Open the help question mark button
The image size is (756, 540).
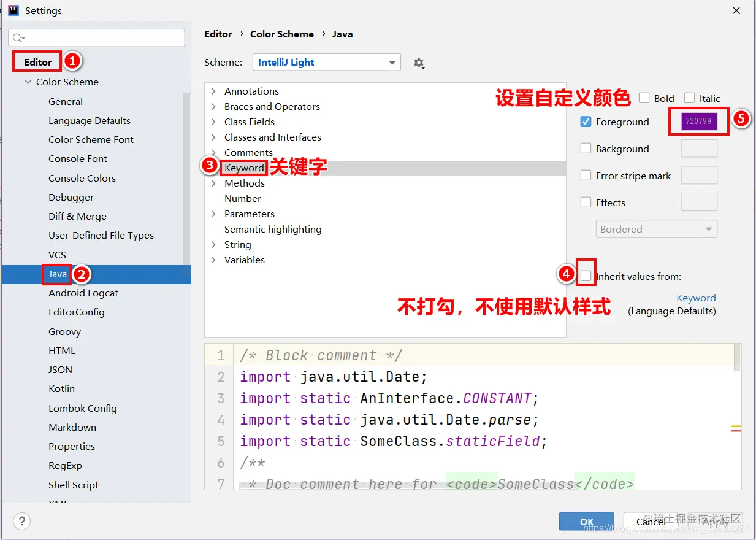coord(22,521)
